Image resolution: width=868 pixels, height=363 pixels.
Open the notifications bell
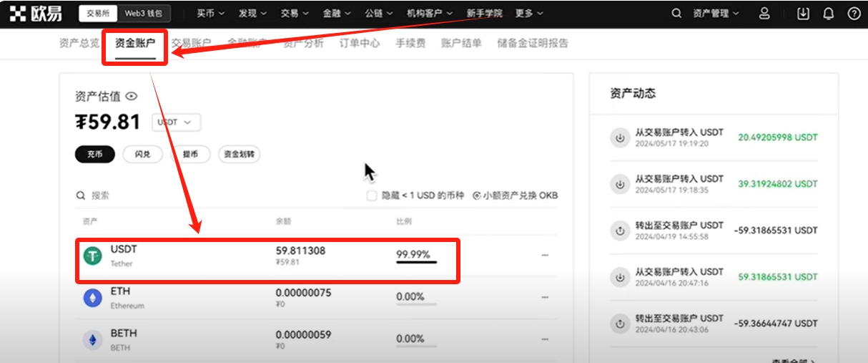click(828, 14)
